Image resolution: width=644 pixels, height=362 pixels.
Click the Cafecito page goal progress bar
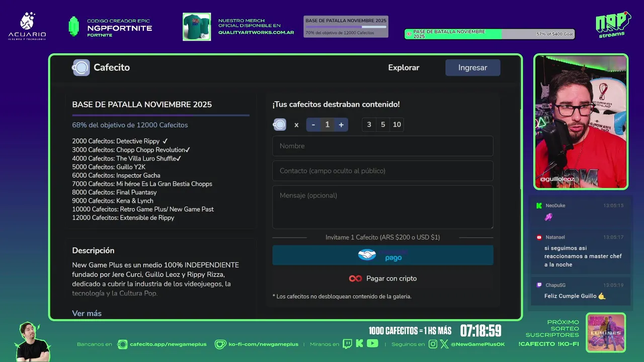[160, 115]
